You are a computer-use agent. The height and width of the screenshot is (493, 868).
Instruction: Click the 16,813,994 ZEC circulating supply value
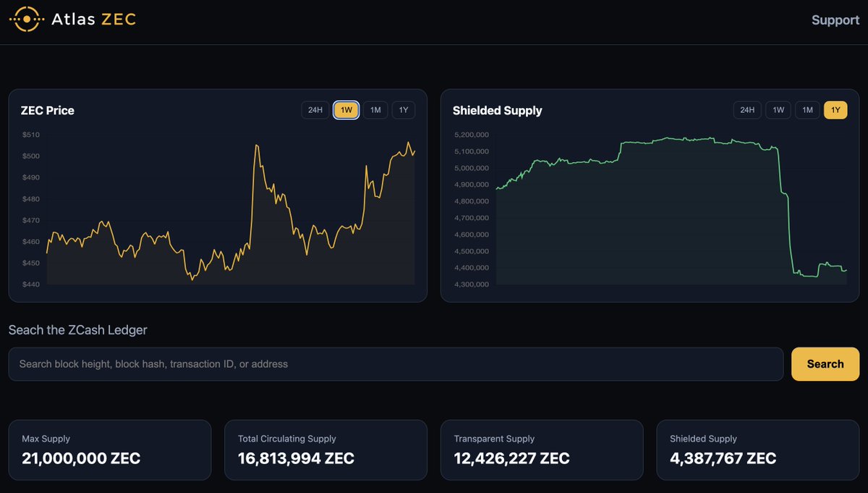point(296,458)
